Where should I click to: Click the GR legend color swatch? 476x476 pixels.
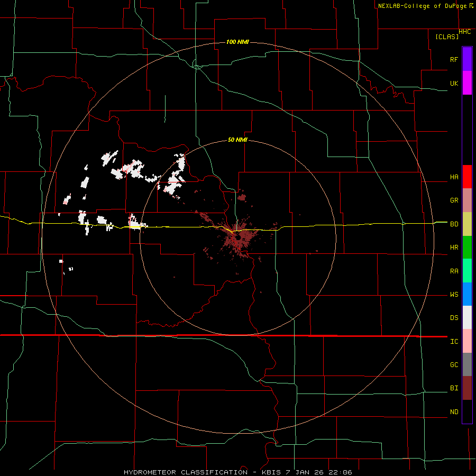(467, 200)
